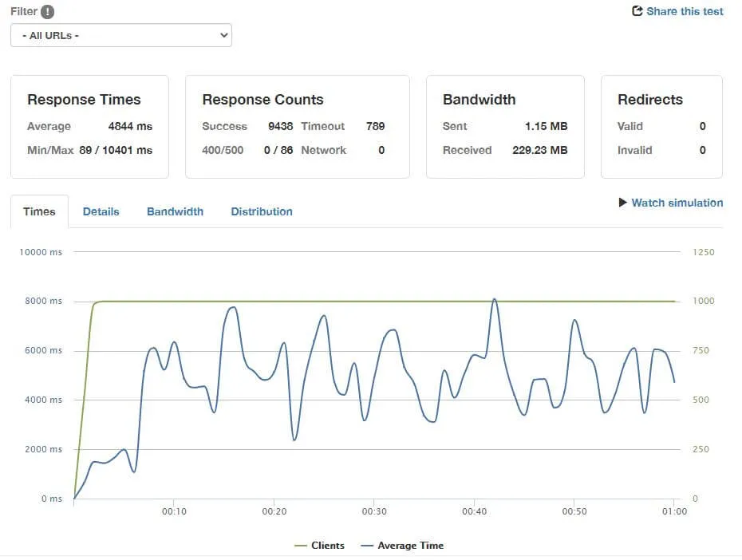742x560 pixels.
Task: Switch to the Times tab
Action: point(39,211)
